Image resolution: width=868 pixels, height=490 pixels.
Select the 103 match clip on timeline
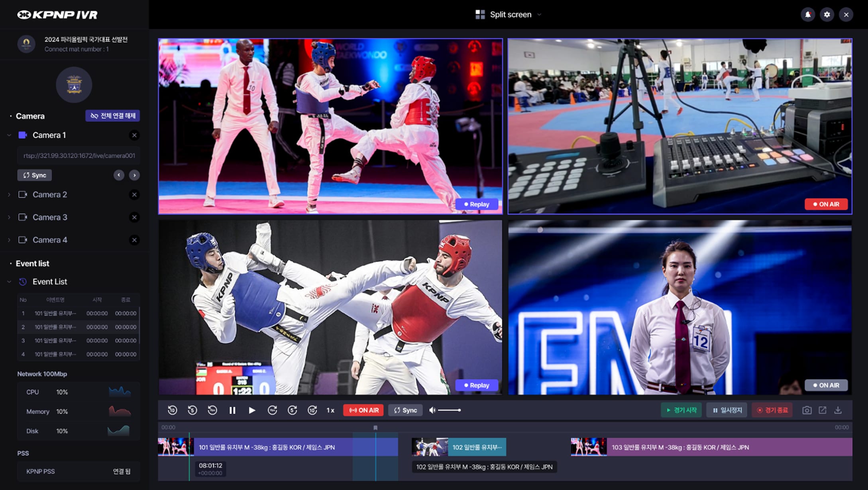[711, 447]
